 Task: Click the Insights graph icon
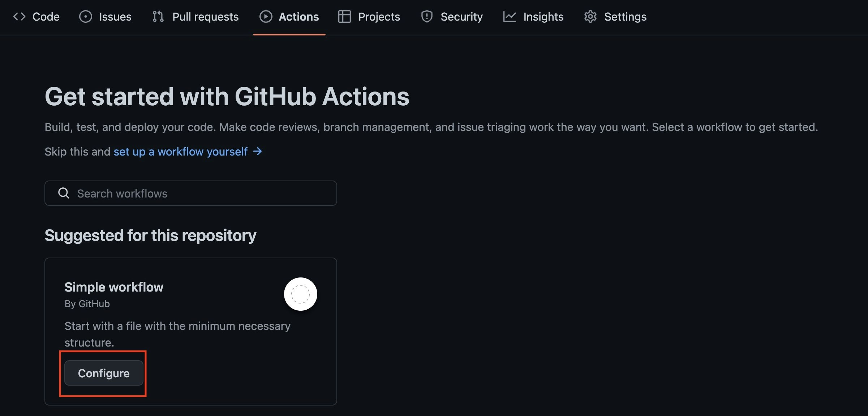pyautogui.click(x=510, y=17)
